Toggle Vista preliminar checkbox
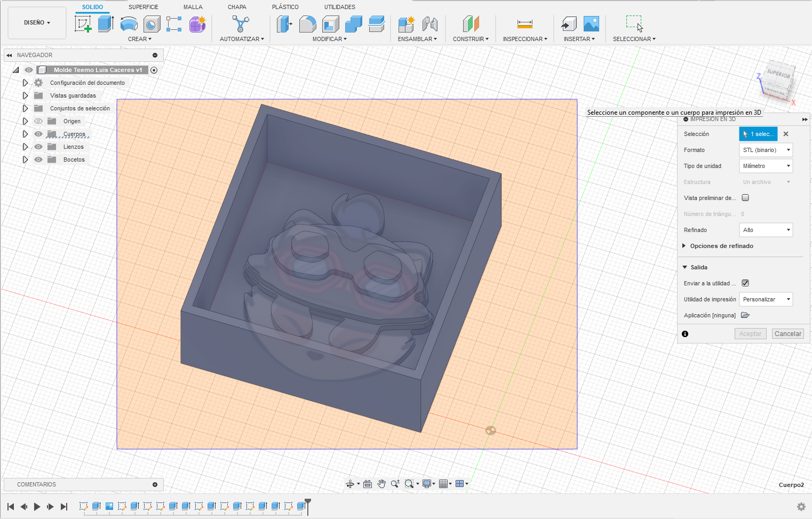 click(x=745, y=198)
